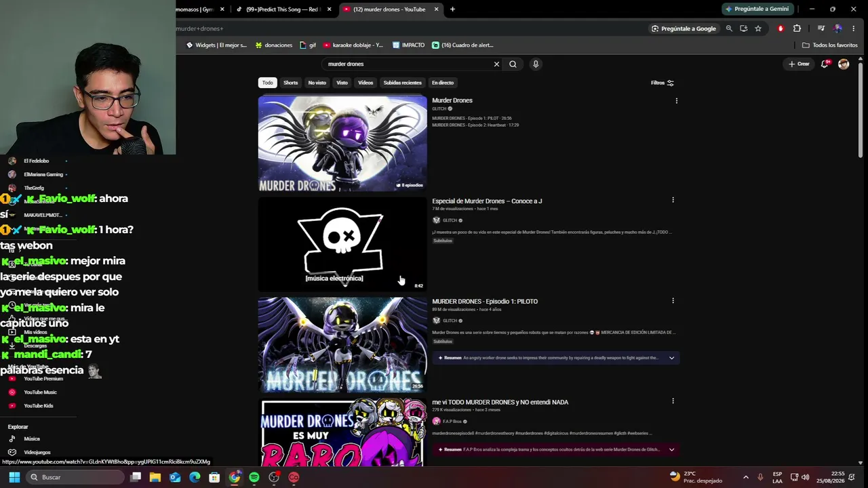Open the karaoke doblaje bookmark
The width and height of the screenshot is (868, 488).
tap(353, 45)
